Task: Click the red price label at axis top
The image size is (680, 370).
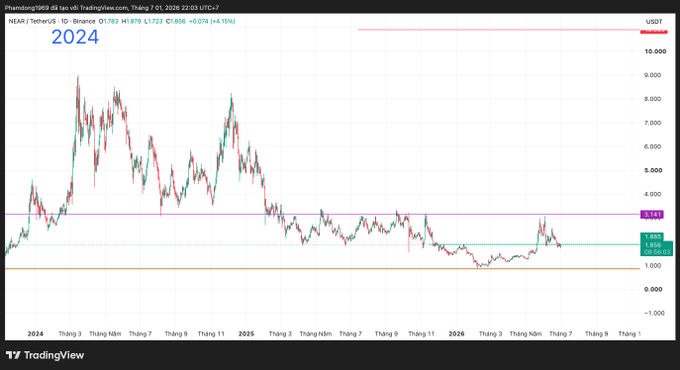Action: 654,31
